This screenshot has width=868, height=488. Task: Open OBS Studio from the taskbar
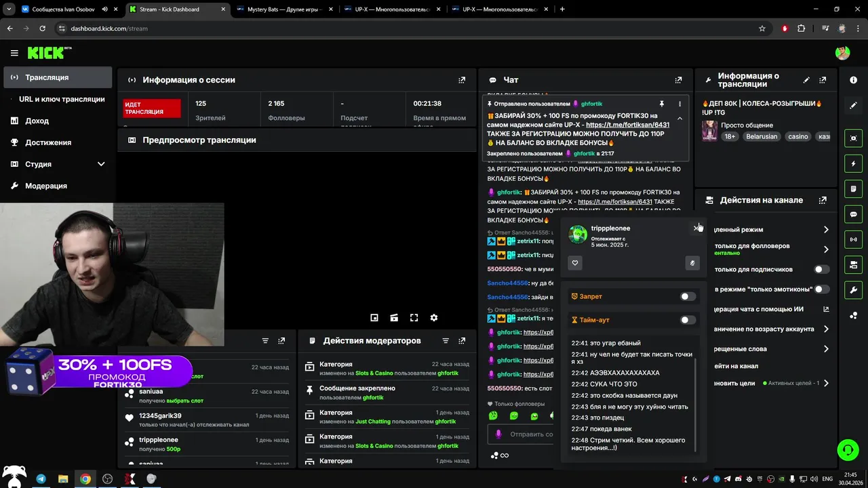point(107,479)
